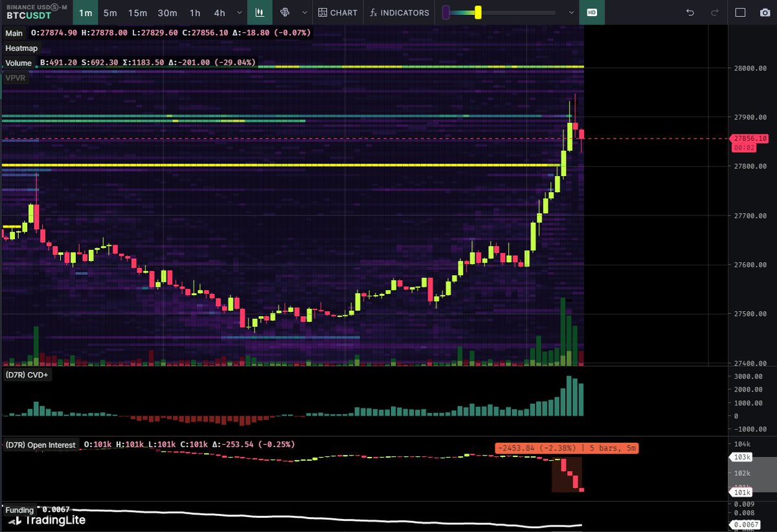The width and height of the screenshot is (777, 532).
Task: Expand the heatmap settings dropdown arrow
Action: tap(571, 12)
